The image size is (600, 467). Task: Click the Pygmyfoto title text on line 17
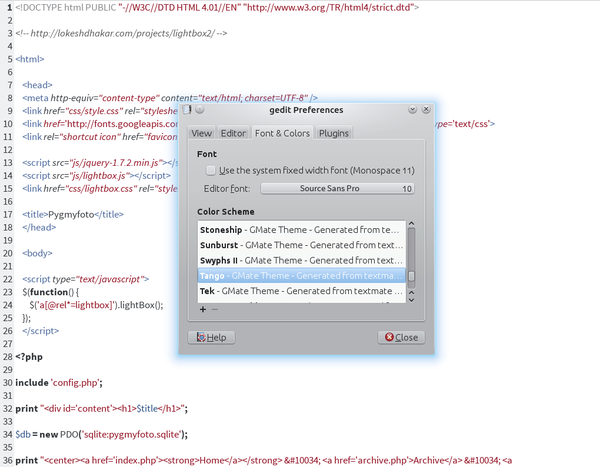pos(71,214)
